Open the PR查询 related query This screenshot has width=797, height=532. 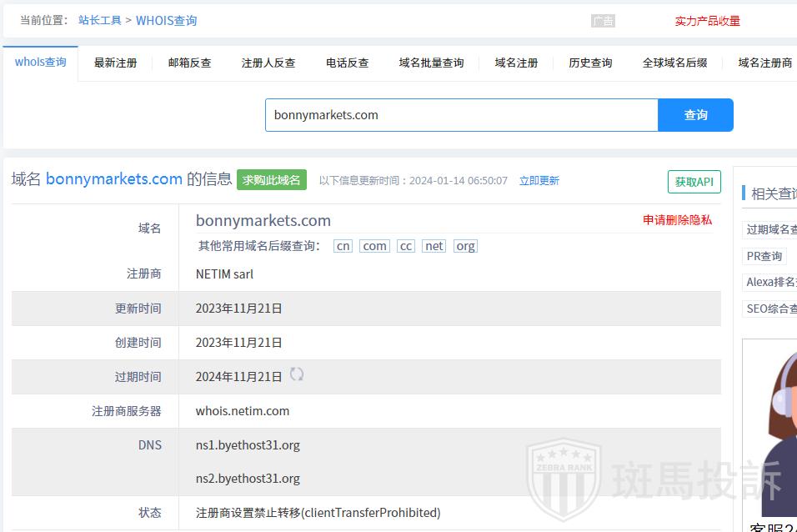click(764, 256)
